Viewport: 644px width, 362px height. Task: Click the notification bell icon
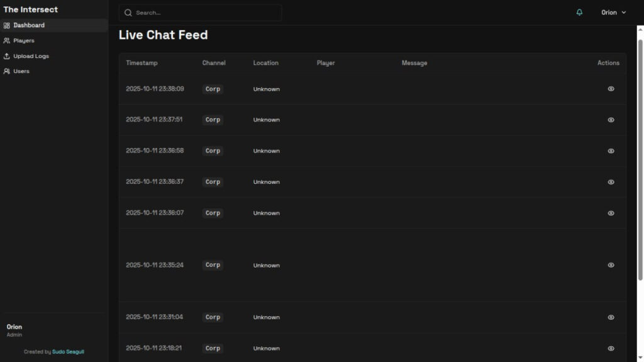point(579,13)
